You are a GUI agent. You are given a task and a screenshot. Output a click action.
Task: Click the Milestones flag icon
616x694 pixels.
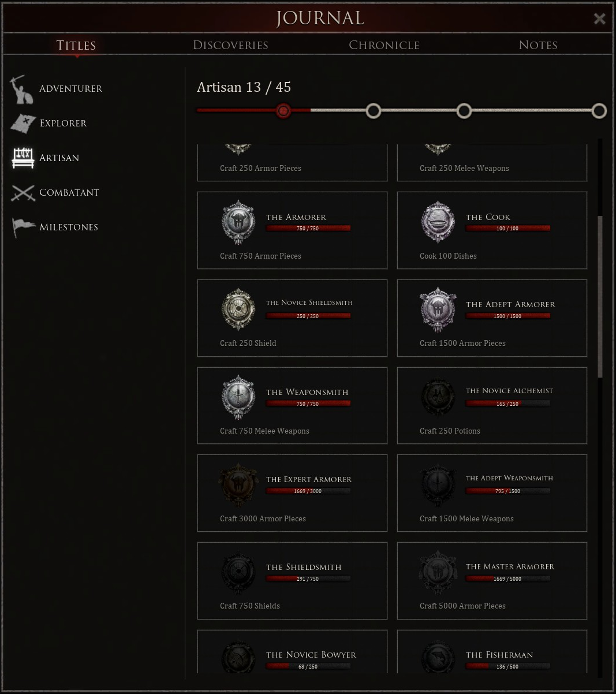23,227
